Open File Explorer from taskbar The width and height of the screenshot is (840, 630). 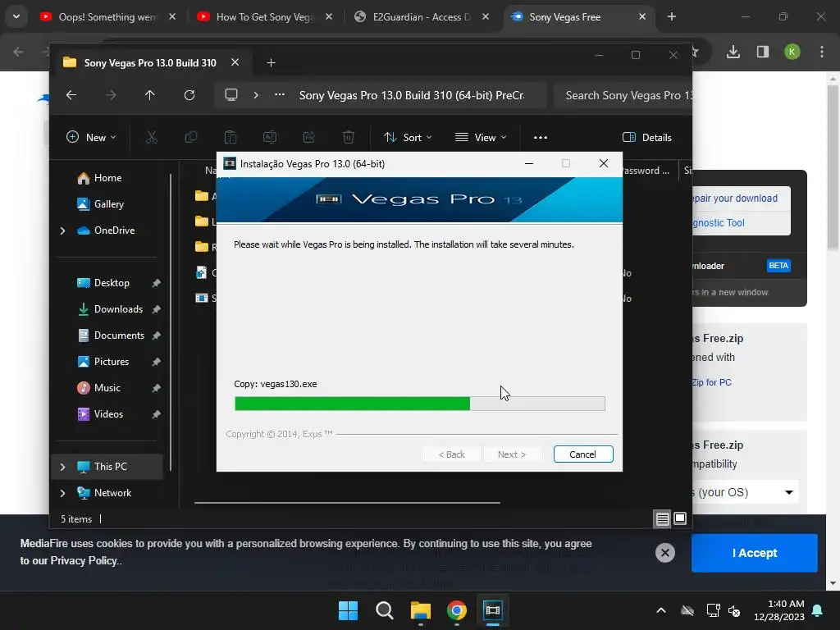(421, 610)
